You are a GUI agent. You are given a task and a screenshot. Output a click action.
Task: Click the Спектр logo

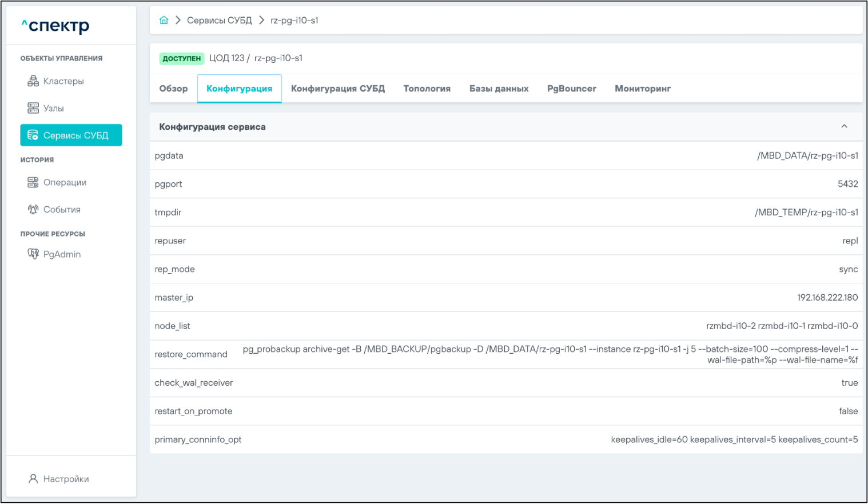[55, 26]
